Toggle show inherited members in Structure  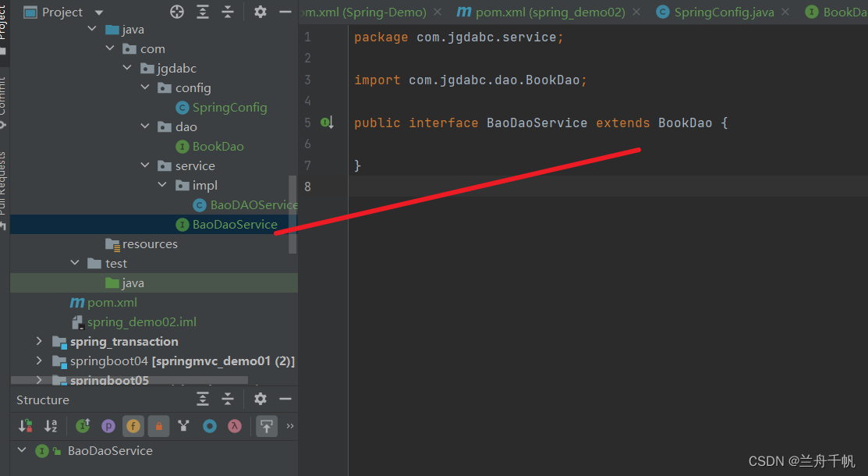[x=83, y=425]
